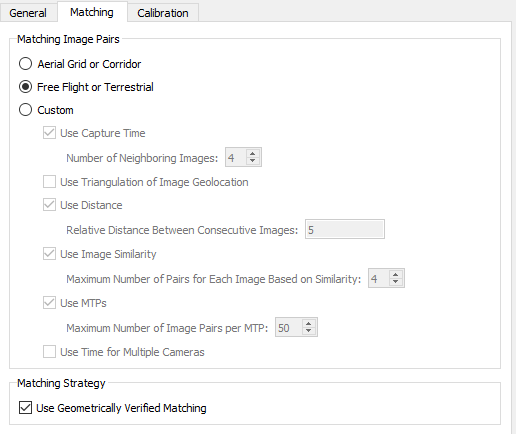Select the Matching tab
516x434 pixels.
92,12
